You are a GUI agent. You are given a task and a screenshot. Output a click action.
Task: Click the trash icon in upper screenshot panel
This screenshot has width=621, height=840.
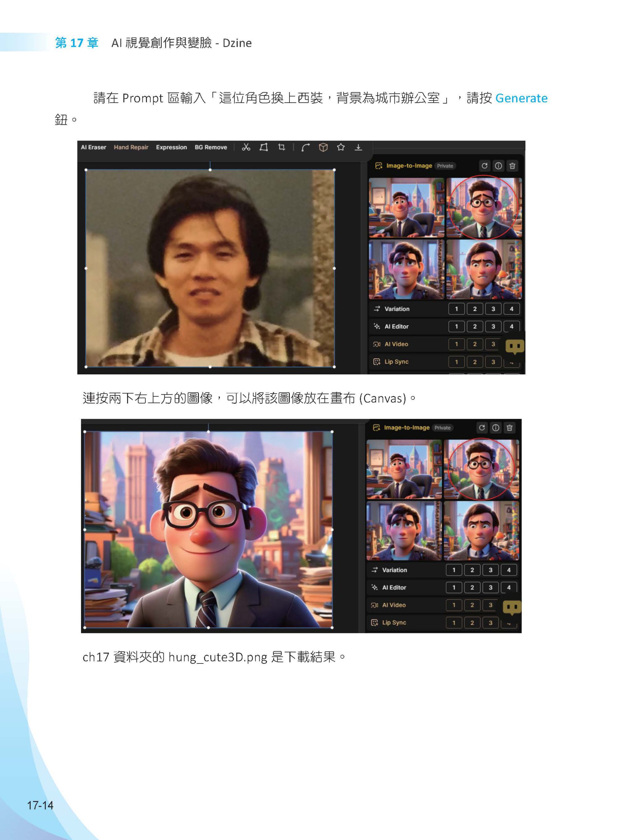click(512, 166)
